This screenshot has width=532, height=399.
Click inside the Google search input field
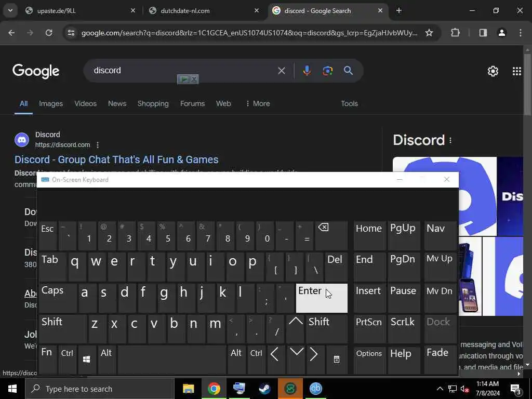pos(183,71)
